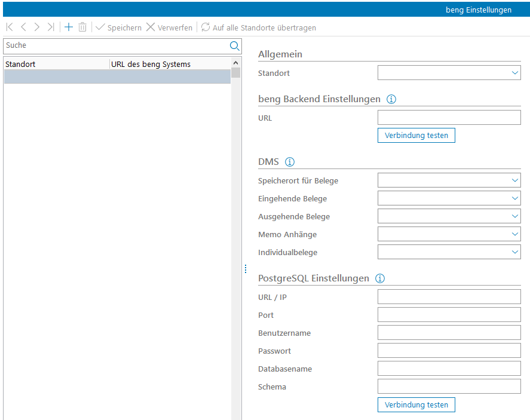The height and width of the screenshot is (420, 530).
Task: Click the next record arrow
Action: tap(37, 27)
